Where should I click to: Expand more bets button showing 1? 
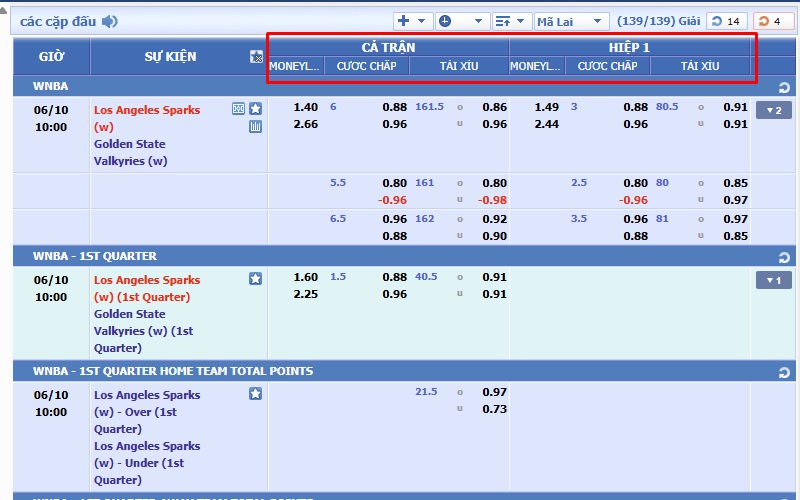(773, 280)
